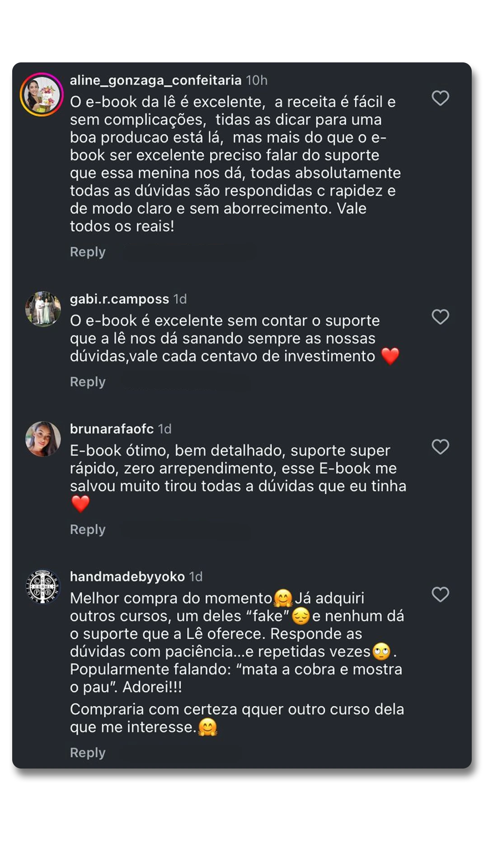Reply to aline_gonzaga_confeitaria's comment
Viewport: 488px width, 868px height.
88,252
